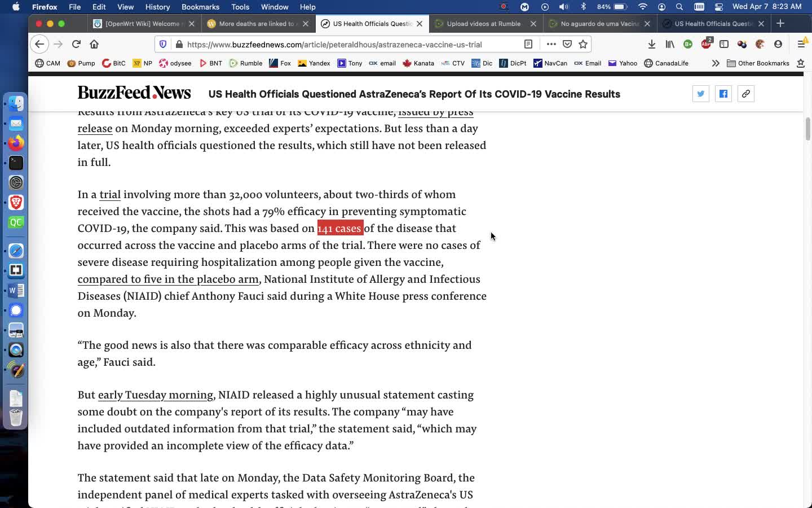Open the Rumble bookmark
Image resolution: width=812 pixels, height=508 pixels.
pos(246,63)
